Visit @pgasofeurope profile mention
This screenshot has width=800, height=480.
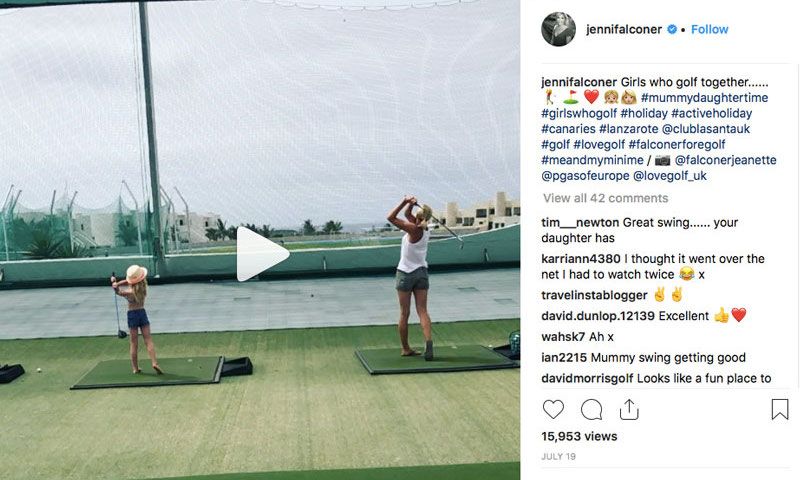point(585,175)
